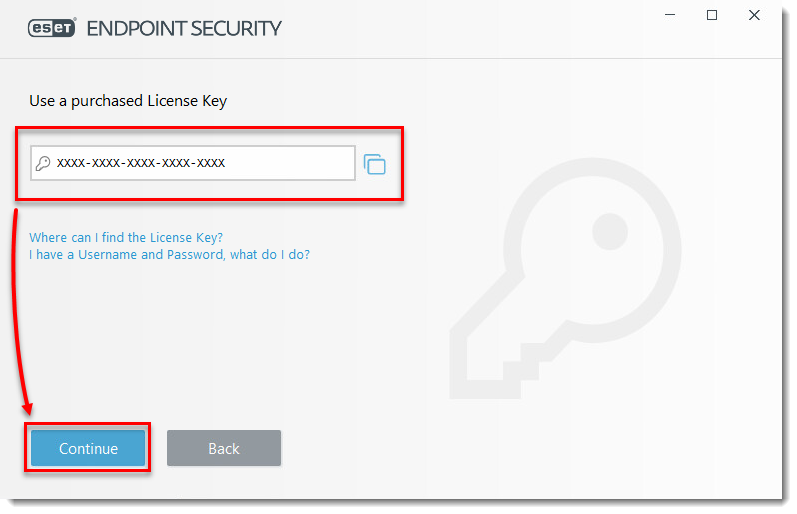The image size is (797, 514).
Task: Focus the License Key input field
Action: tap(193, 163)
